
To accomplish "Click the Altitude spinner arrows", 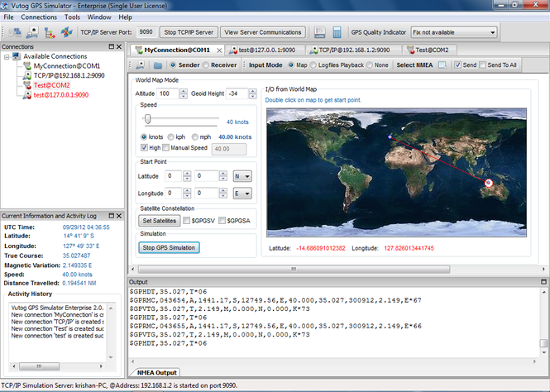I will [x=183, y=93].
